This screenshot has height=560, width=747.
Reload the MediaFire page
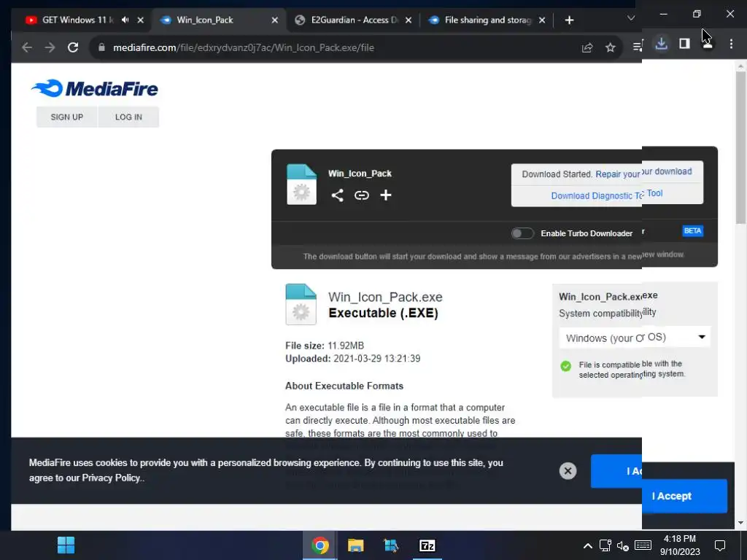click(73, 47)
